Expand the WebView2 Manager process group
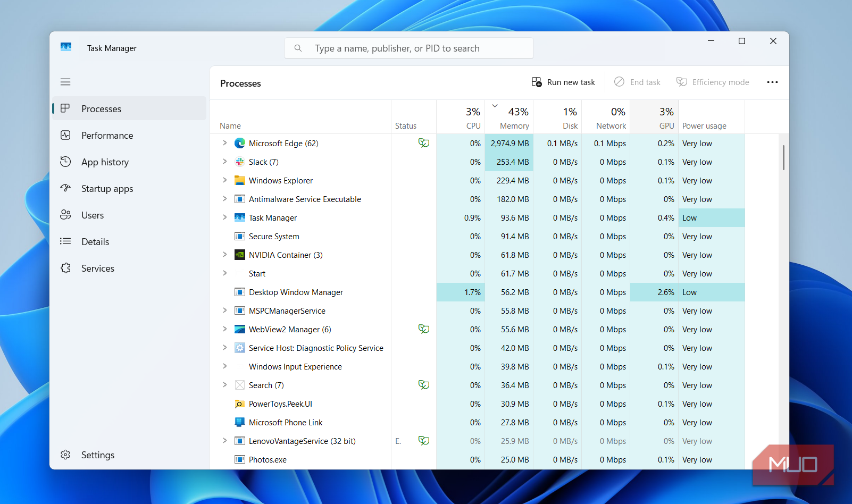Screen dimensions: 852x504 pos(225,329)
